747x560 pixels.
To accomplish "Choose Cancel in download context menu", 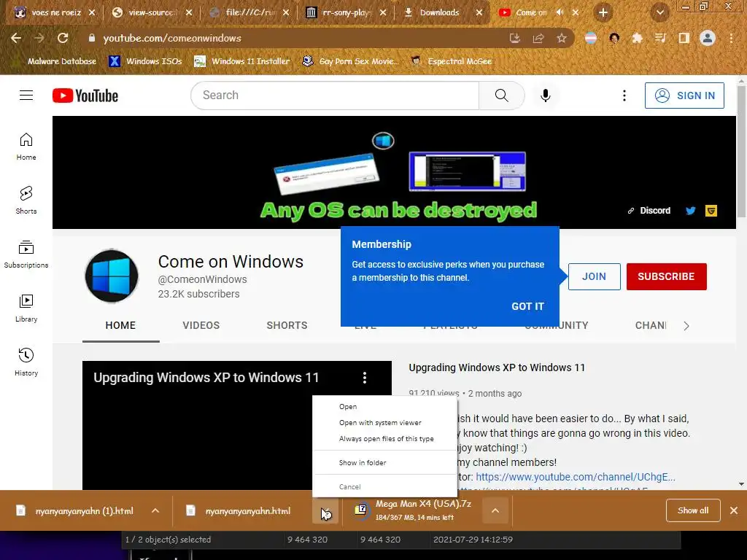I will click(x=385, y=486).
